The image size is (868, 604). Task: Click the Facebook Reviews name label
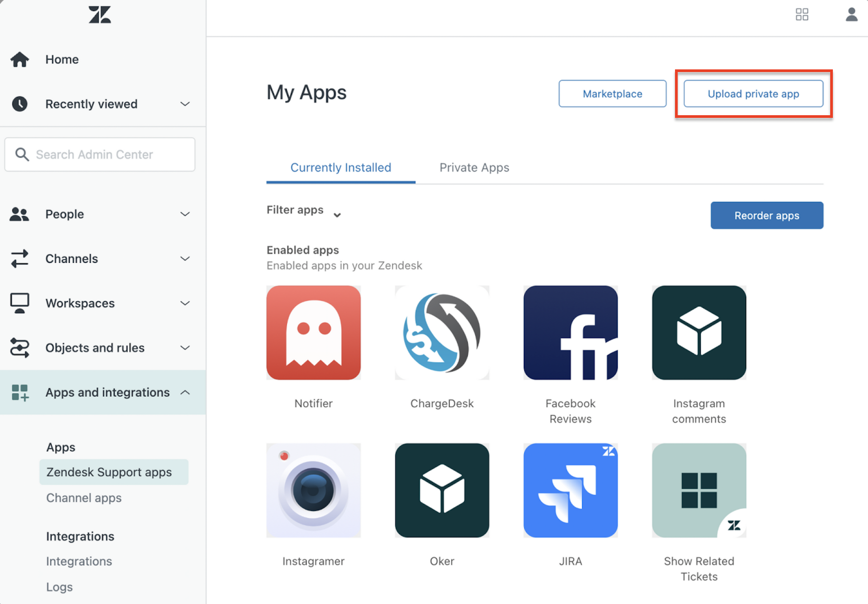571,411
